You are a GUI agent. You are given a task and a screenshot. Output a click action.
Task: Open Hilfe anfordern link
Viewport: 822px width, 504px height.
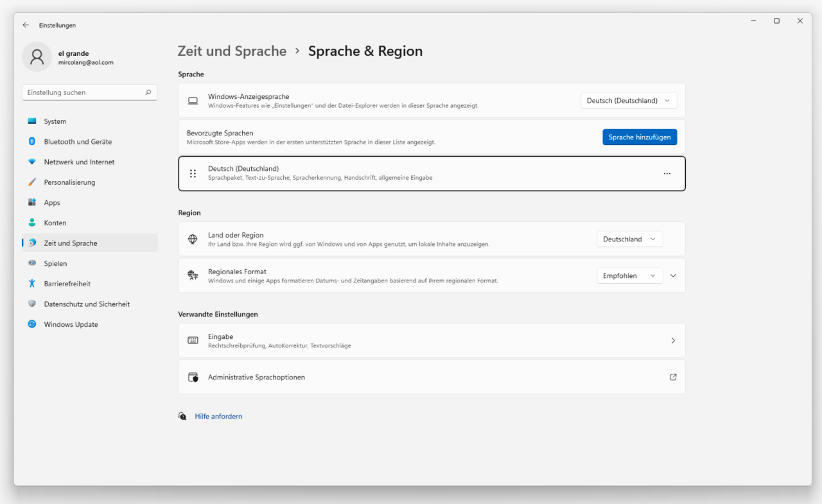[218, 416]
